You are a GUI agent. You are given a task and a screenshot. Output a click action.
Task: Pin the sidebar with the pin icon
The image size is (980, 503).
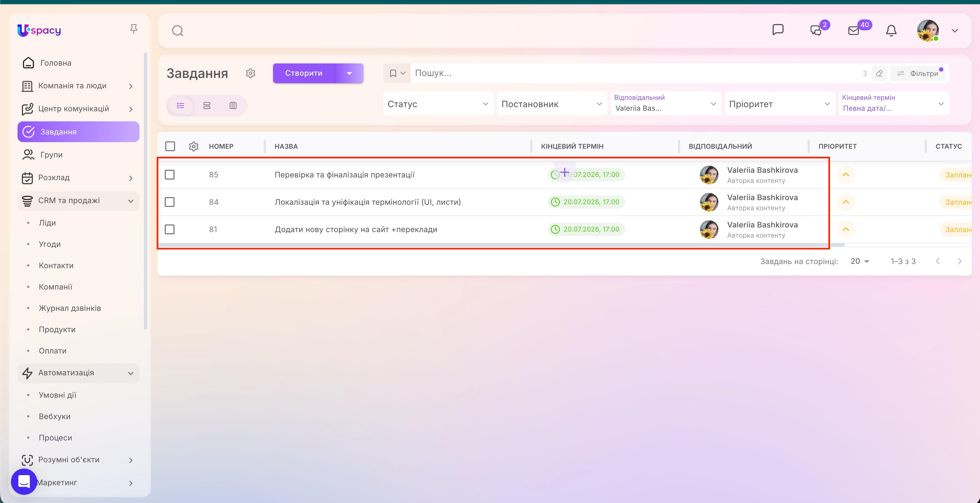click(134, 29)
